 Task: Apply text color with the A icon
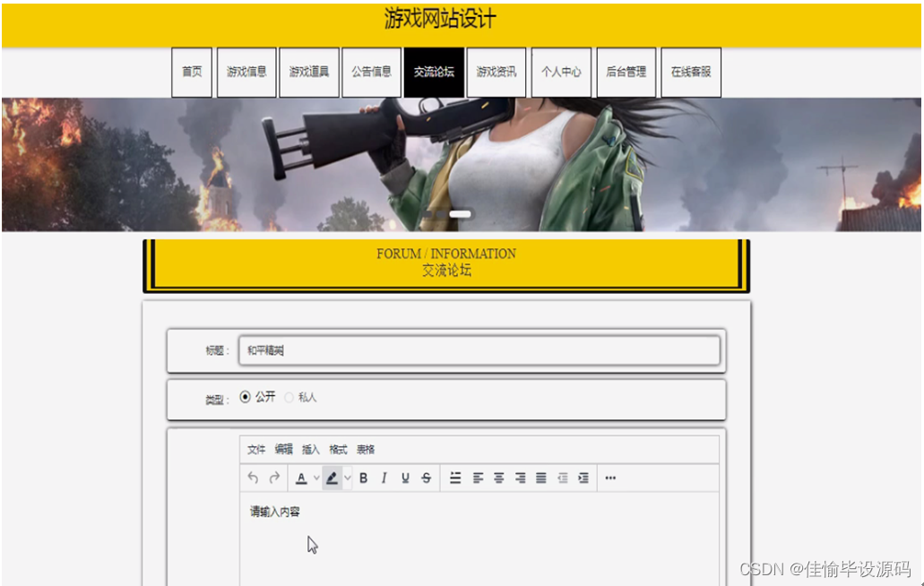(301, 478)
